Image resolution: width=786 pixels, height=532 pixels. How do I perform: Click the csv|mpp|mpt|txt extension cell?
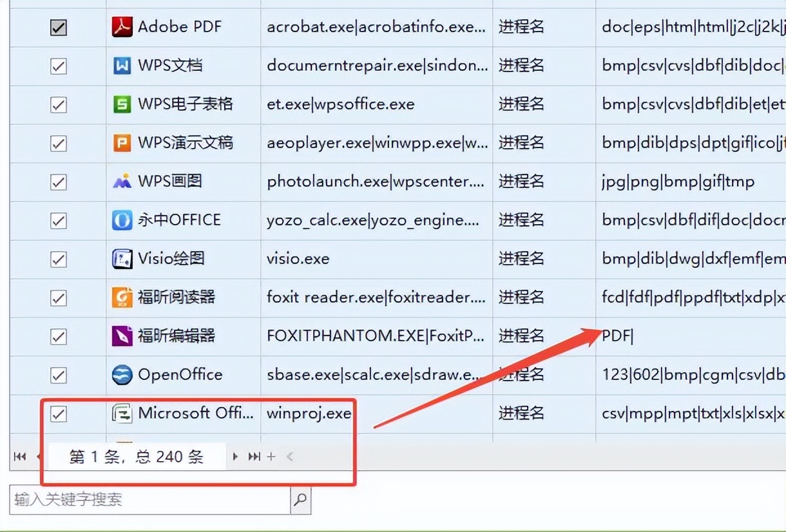click(x=691, y=413)
